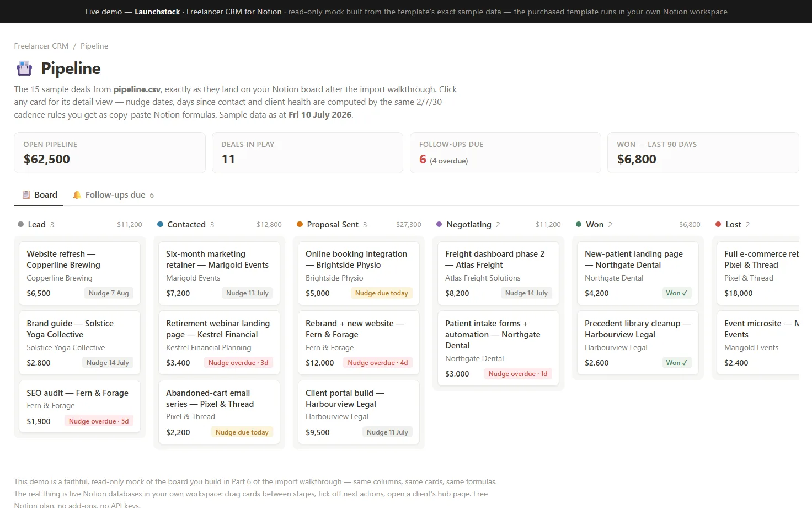This screenshot has height=508, width=812.
Task: Click the Atlas Freight Solutions client name
Action: pyautogui.click(x=483, y=278)
